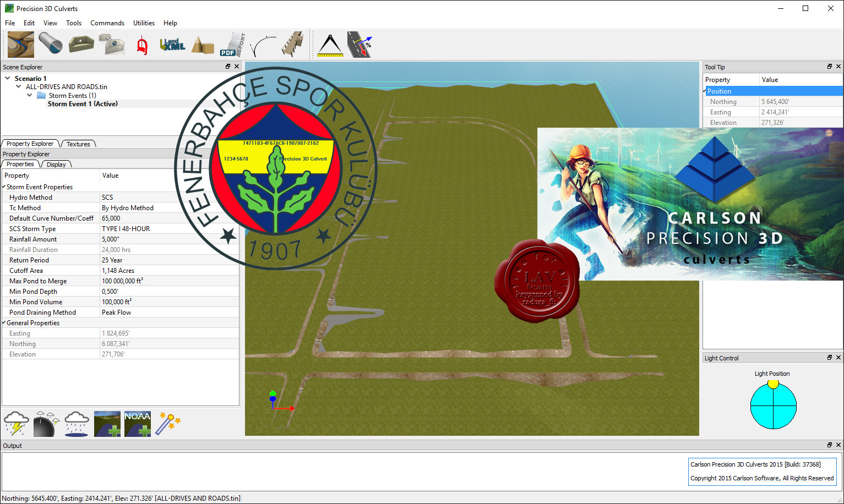
Task: Open the Help menu
Action: coord(170,23)
